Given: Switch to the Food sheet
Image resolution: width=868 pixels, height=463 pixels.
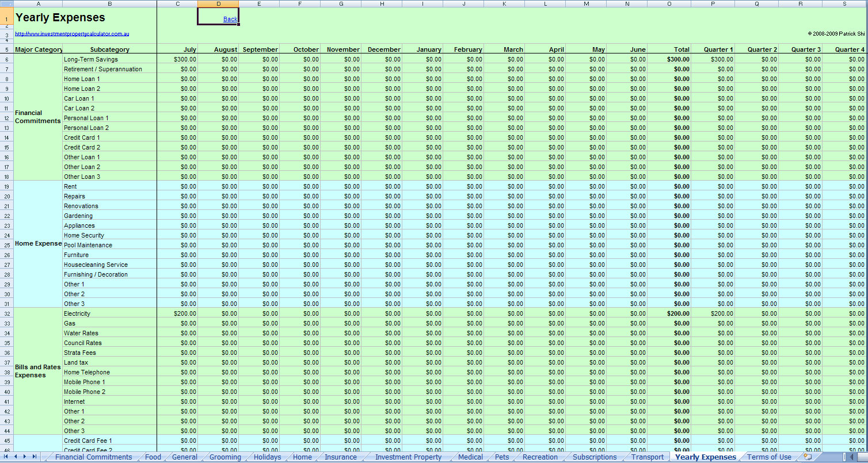Looking at the screenshot, I should [x=153, y=457].
